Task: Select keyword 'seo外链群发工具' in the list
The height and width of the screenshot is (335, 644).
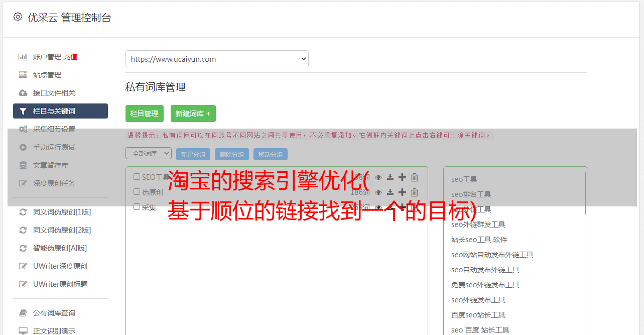Action: [x=478, y=225]
